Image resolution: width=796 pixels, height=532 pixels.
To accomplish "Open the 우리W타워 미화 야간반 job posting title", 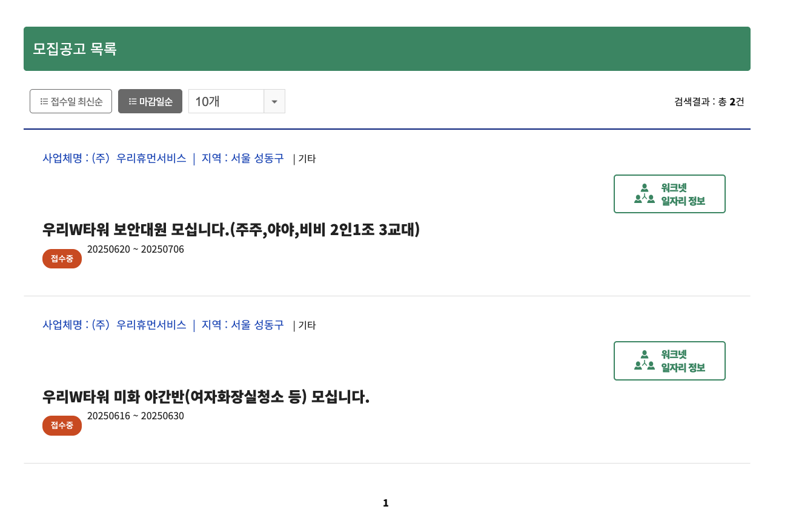I will point(206,396).
